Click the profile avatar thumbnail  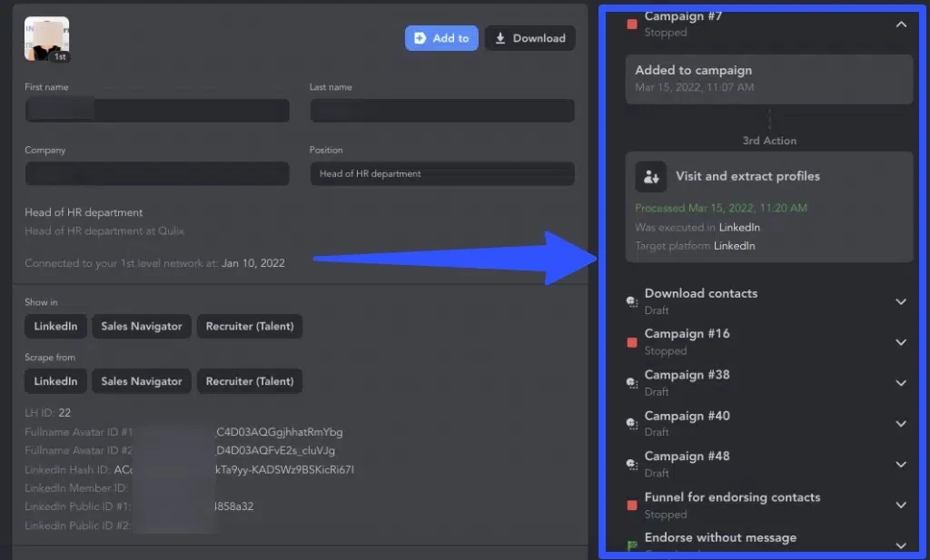46,39
